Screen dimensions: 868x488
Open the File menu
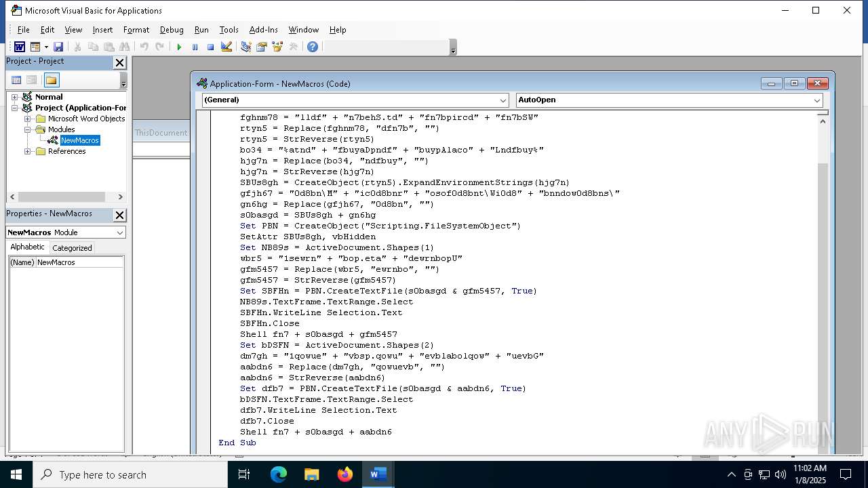(23, 30)
